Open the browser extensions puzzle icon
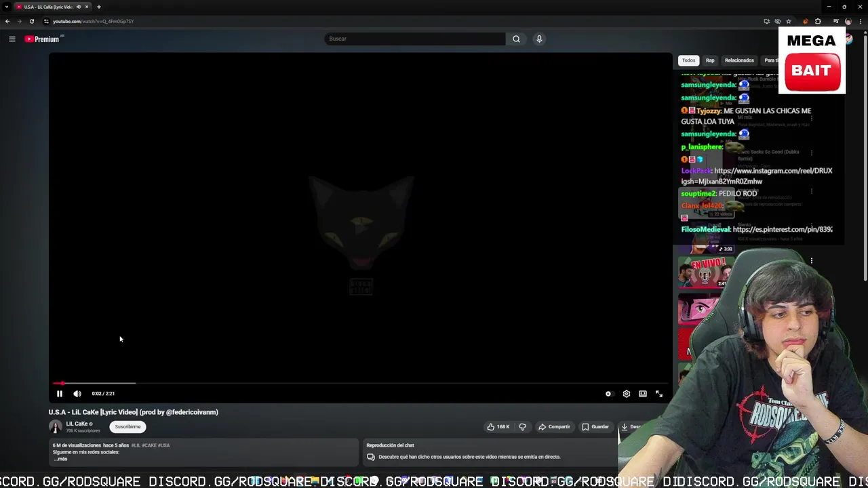868x488 pixels. pos(818,21)
